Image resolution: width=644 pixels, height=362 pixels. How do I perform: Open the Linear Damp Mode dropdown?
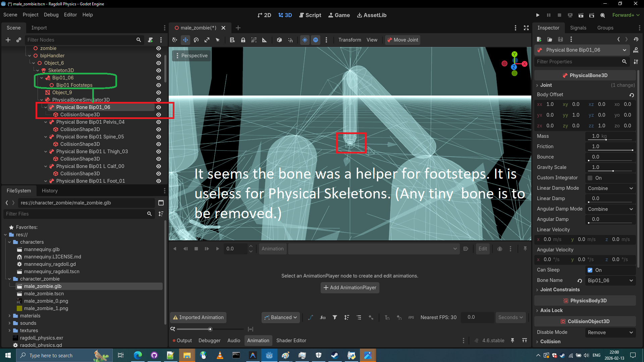[x=610, y=188]
